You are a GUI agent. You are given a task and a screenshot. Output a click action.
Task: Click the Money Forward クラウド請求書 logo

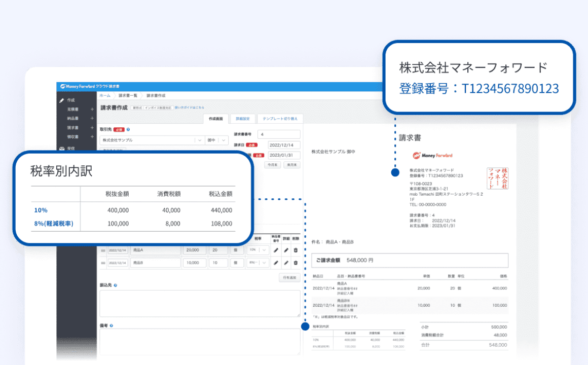click(x=90, y=86)
